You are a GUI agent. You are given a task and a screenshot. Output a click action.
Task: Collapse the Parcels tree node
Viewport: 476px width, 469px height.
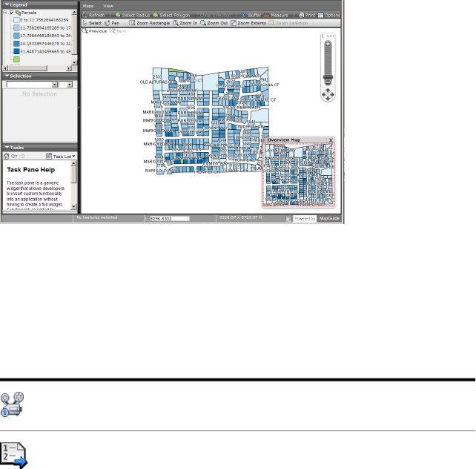[5, 13]
